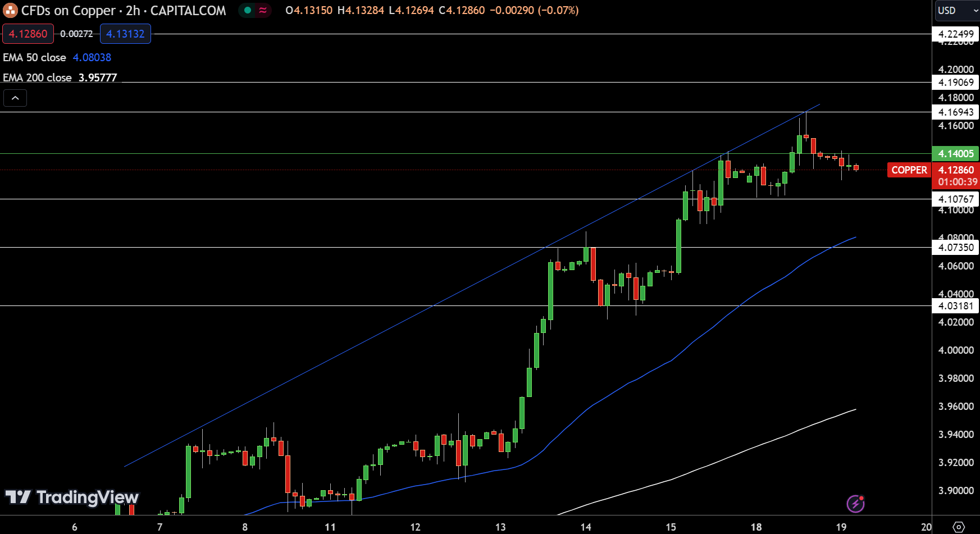The image size is (980, 534).
Task: Click the current price tag 4.12860
Action: pyautogui.click(x=956, y=170)
